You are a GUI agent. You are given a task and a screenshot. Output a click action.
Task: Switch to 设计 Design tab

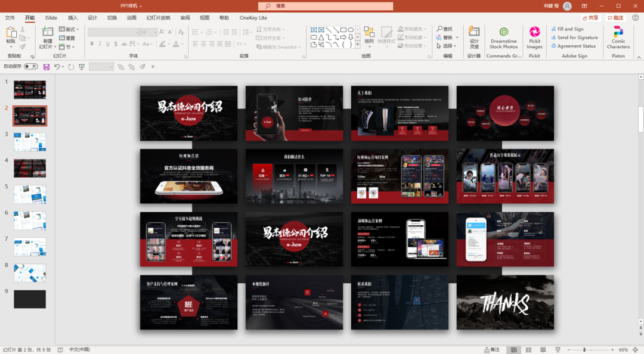(92, 18)
